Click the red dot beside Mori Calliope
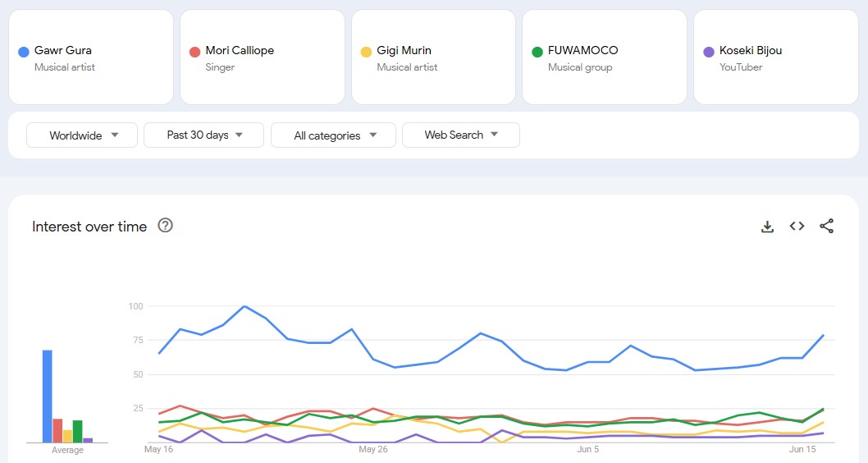 [194, 52]
